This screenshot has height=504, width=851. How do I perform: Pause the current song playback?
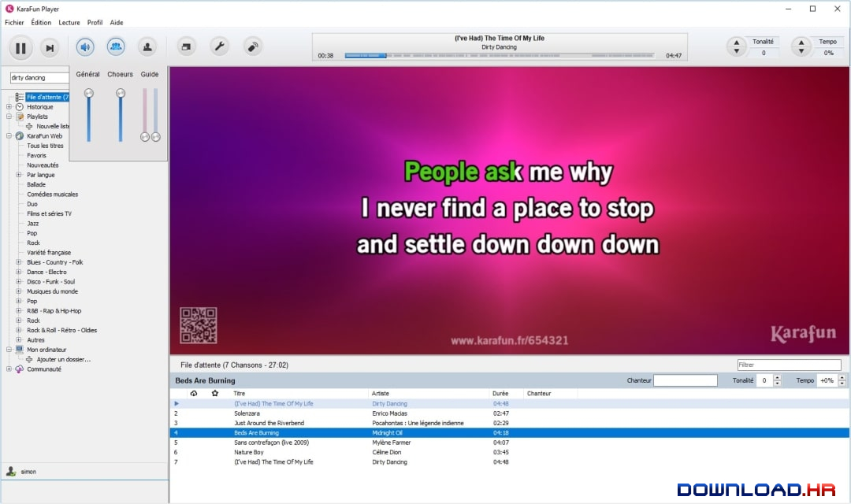20,48
